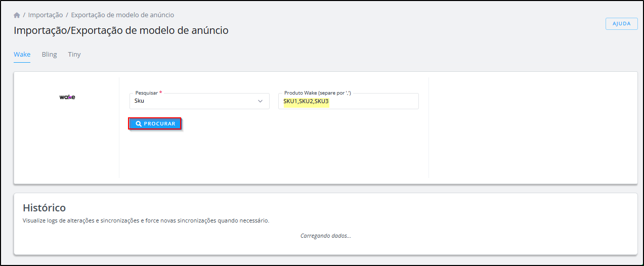Screen dimensions: 644x266
Task: Open the Tiny tab
Action: [x=74, y=55]
